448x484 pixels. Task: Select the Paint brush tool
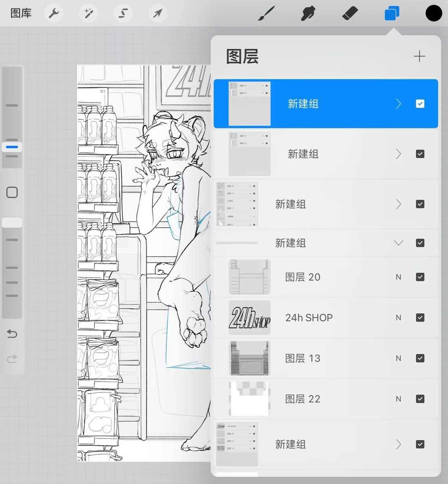click(266, 13)
